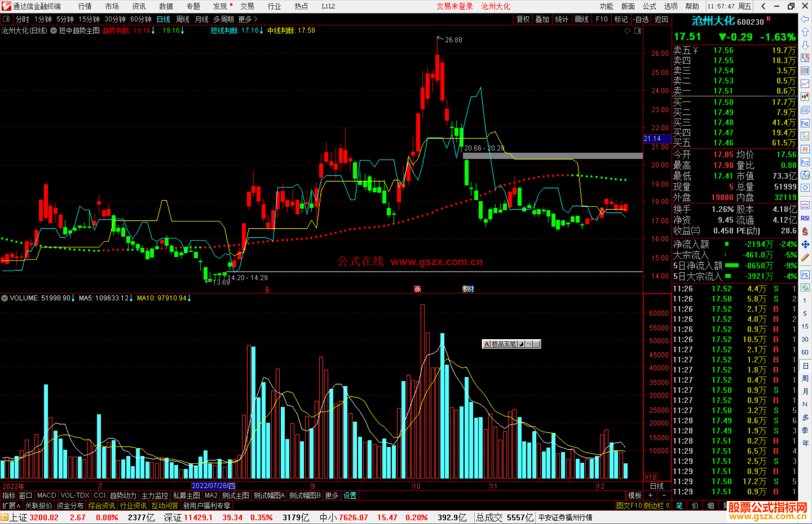
Task: Expand 更多 period options in period bar
Action: pos(248,19)
